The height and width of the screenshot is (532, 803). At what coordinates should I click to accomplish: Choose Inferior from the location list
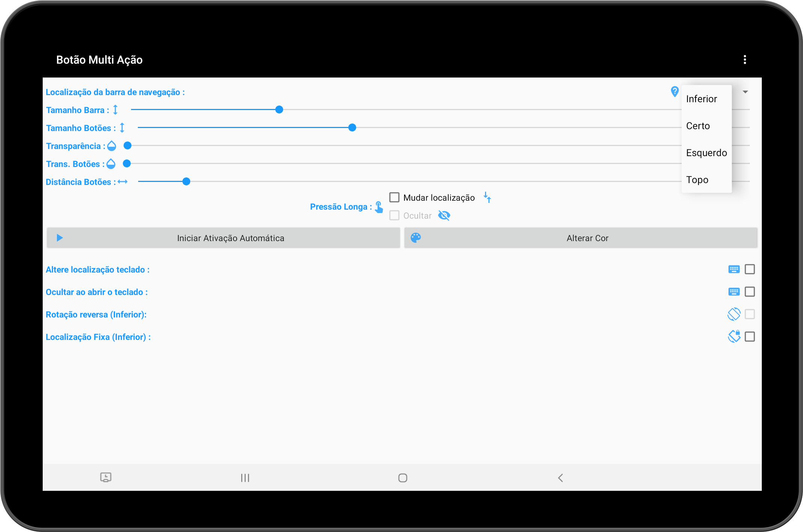point(702,99)
